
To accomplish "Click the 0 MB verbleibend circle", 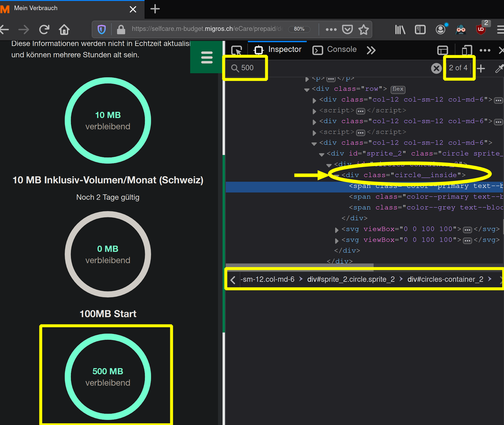I will (108, 254).
